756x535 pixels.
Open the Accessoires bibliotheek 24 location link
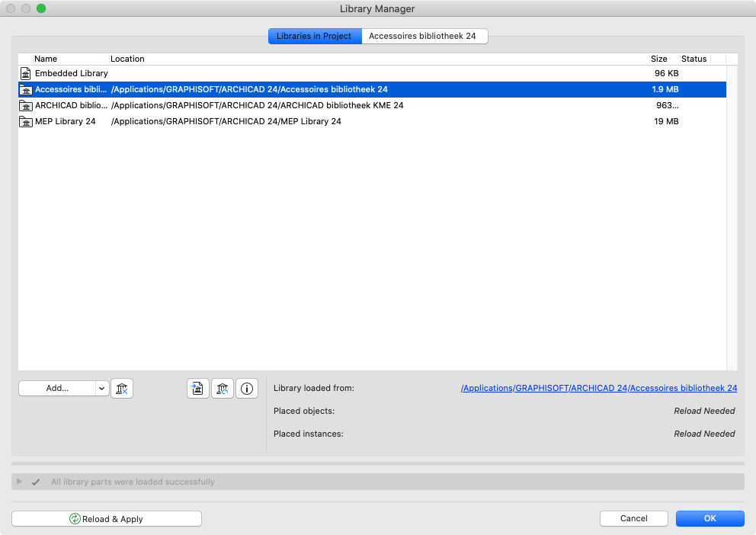[599, 388]
